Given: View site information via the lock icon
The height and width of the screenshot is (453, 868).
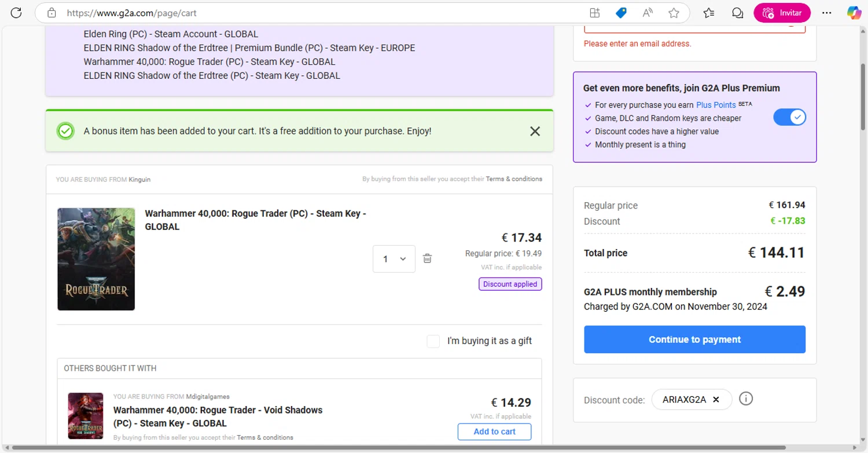Looking at the screenshot, I should tap(52, 13).
